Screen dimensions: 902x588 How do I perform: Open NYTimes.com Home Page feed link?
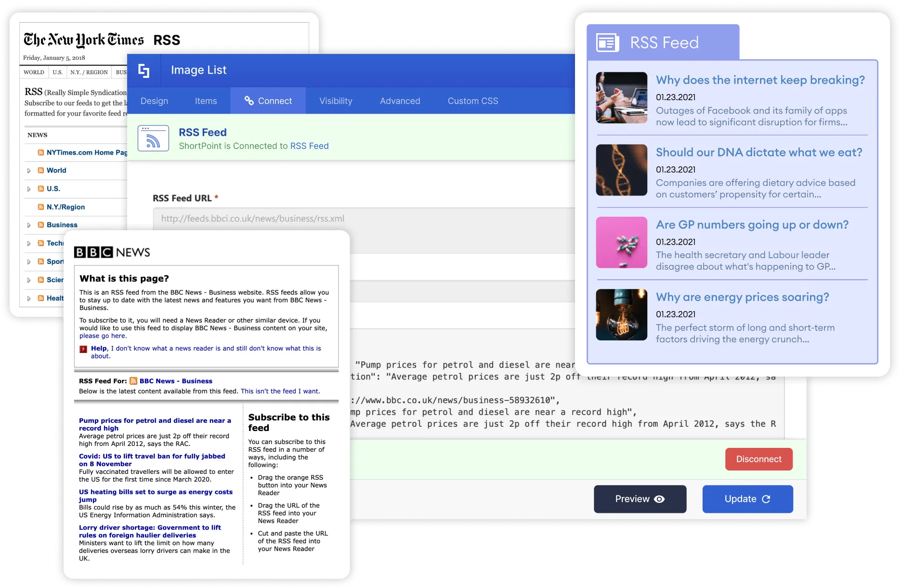coord(87,152)
